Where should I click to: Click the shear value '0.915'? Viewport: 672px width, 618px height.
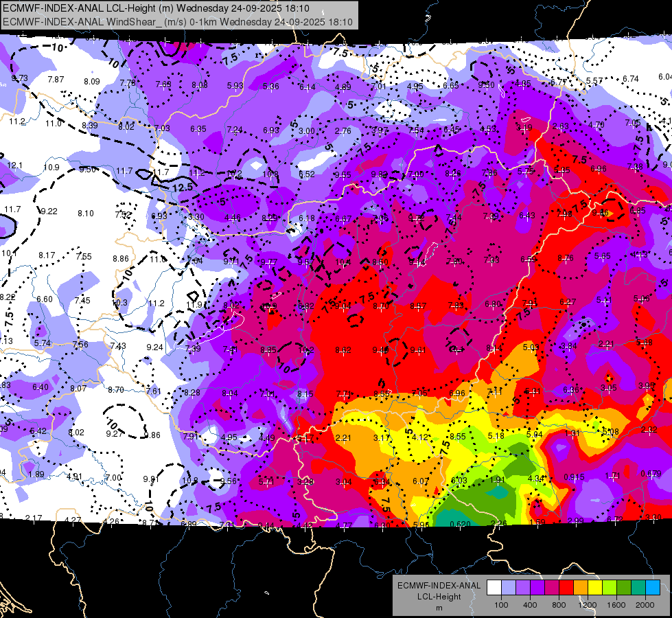[x=574, y=477]
